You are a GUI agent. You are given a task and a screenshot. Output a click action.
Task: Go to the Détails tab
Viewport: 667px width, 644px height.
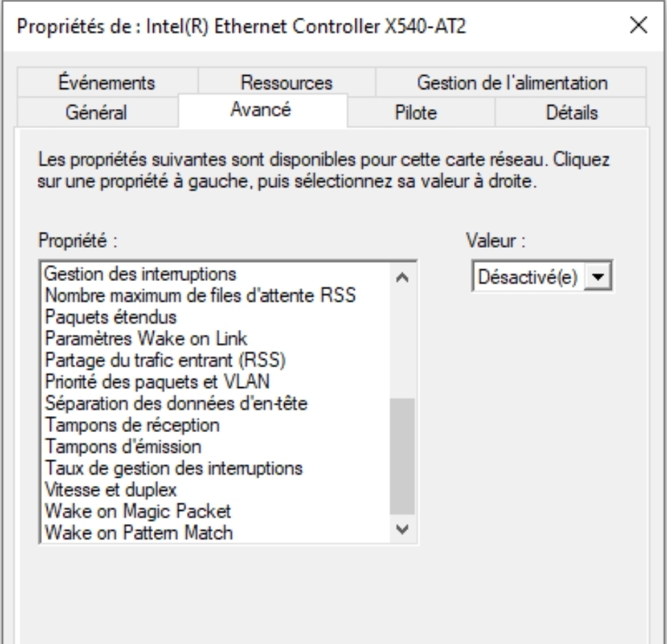click(569, 111)
